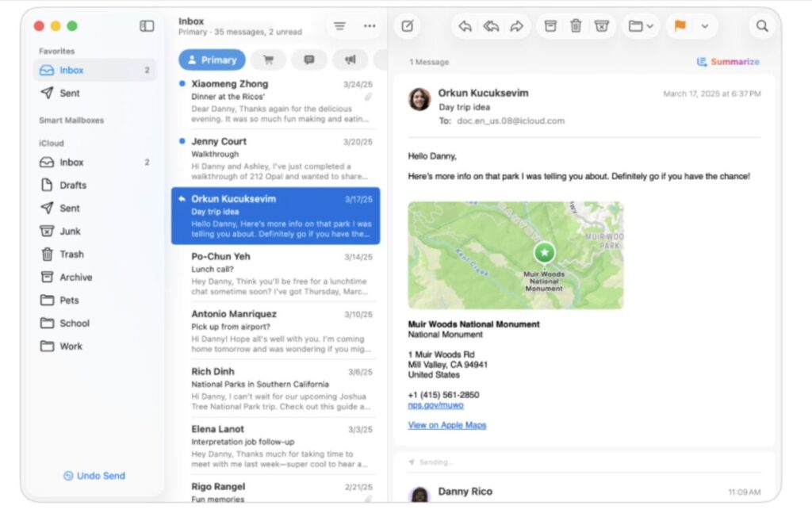Click unread dot on Jenny Court message
The image size is (812, 517).
point(182,141)
